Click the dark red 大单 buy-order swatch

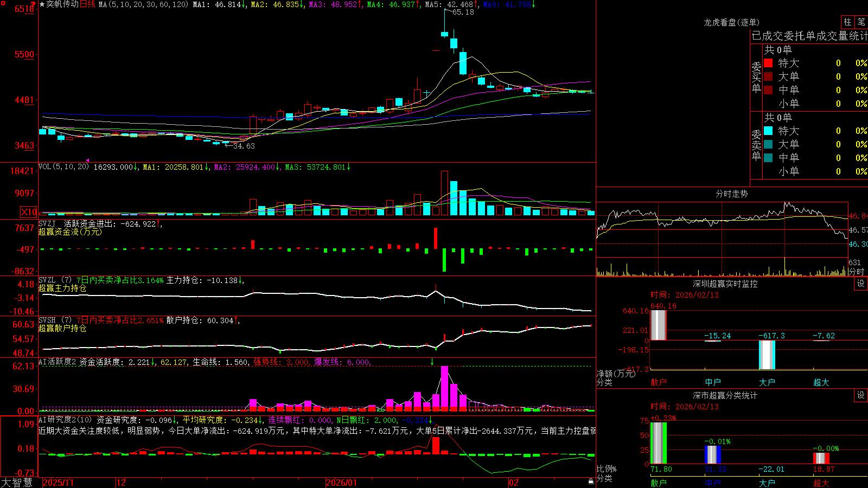tap(768, 76)
